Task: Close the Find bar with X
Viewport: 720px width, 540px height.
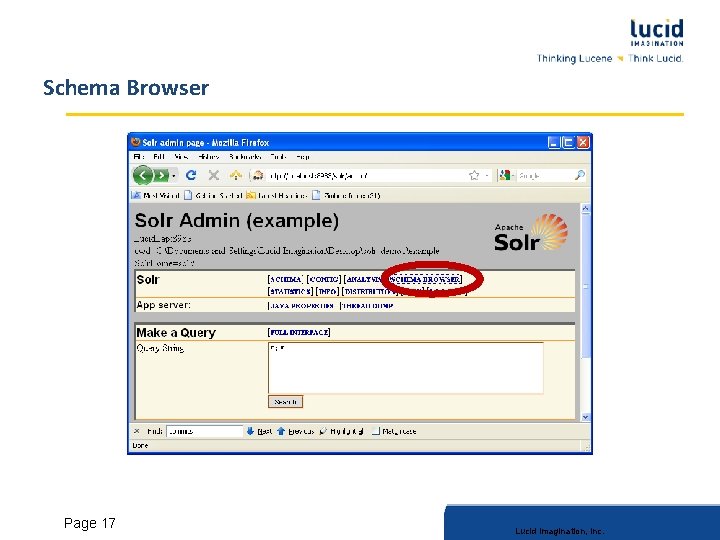Action: coord(136,431)
